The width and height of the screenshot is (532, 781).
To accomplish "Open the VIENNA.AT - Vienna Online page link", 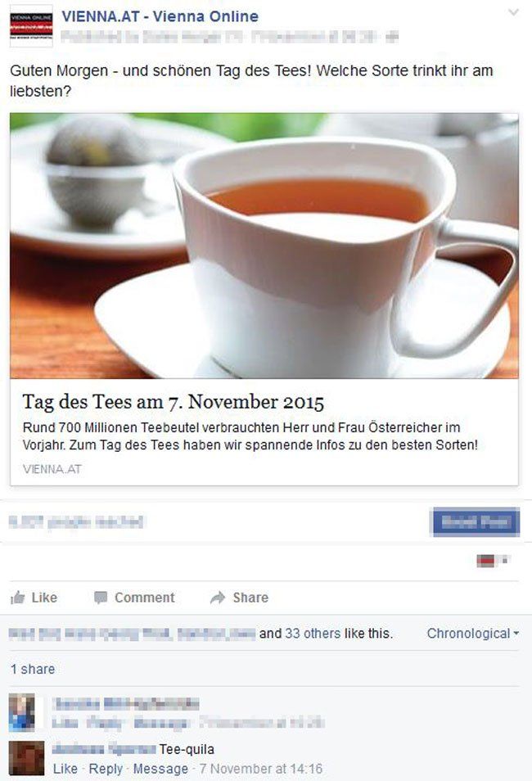I will (x=160, y=16).
